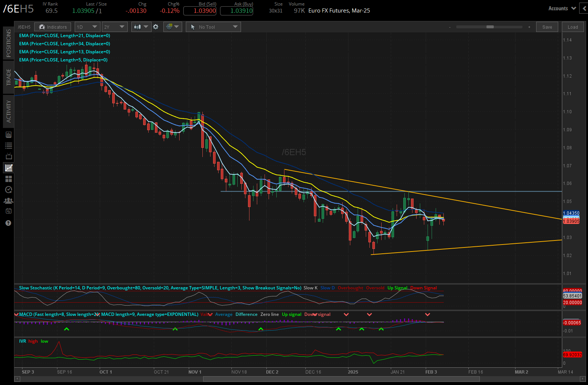
Task: Click the plus zoom-in icon
Action: tap(529, 27)
